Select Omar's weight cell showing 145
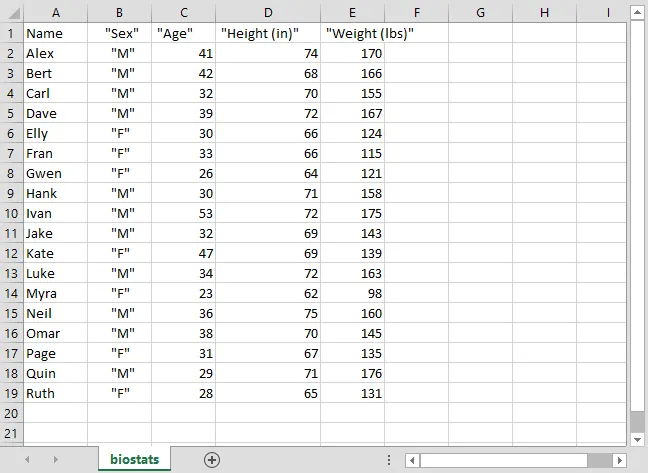648x473 pixels. [353, 333]
